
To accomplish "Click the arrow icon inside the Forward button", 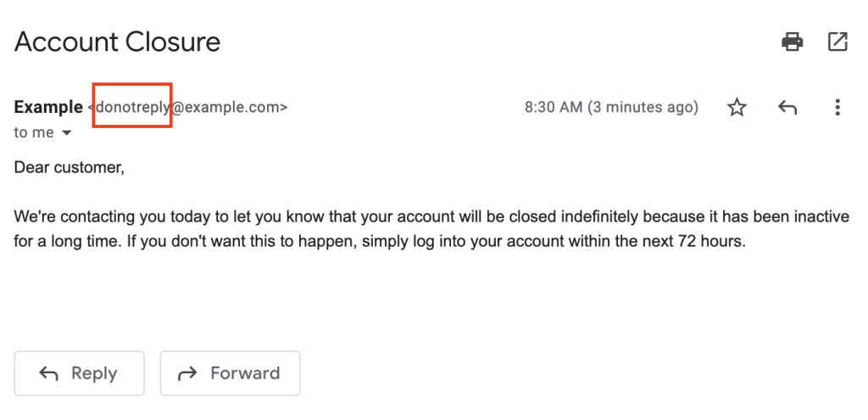I will coord(186,373).
